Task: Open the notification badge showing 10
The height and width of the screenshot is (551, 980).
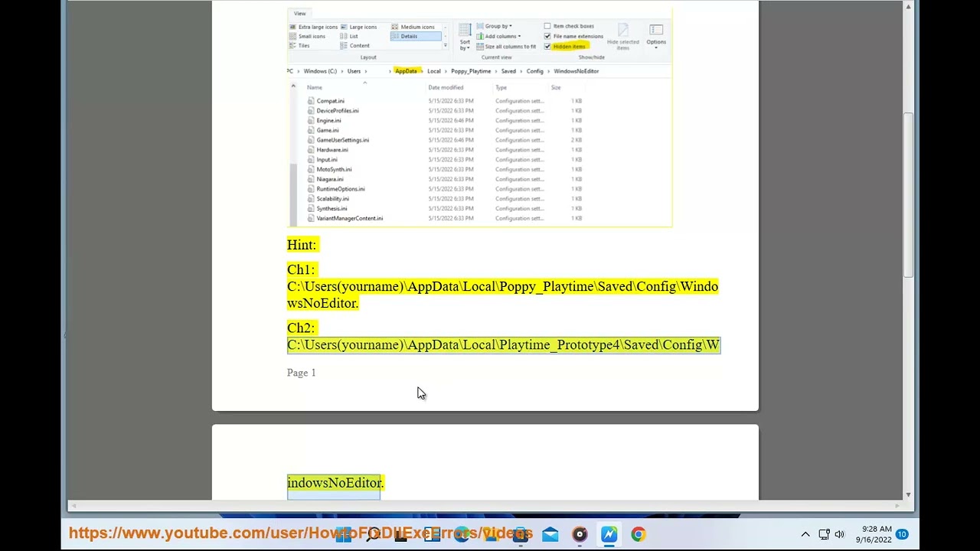Action: (902, 534)
